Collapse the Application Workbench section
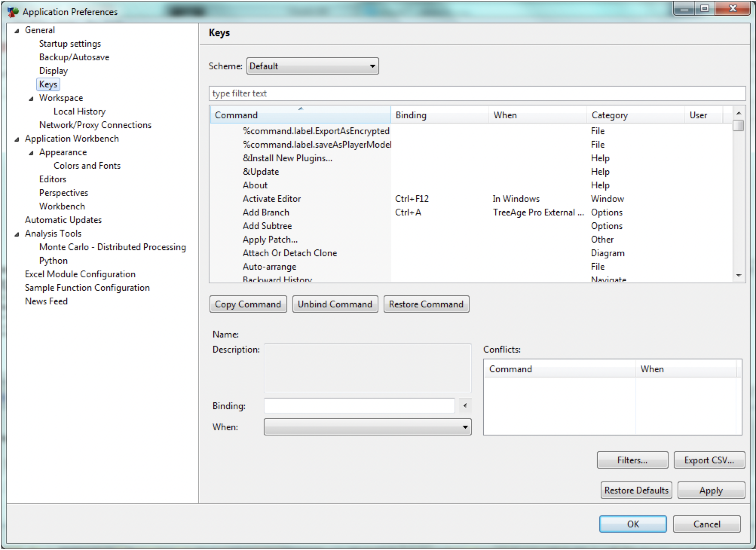Screen dimensions: 756x550 (x=17, y=138)
